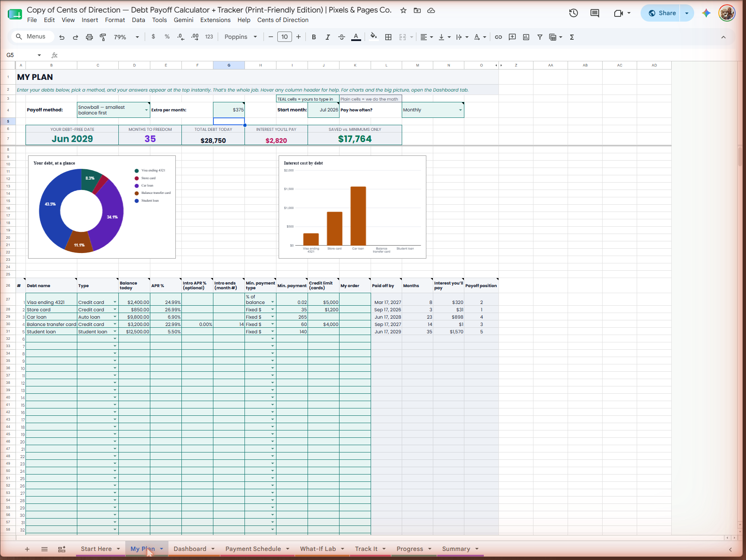
Task: Decrease decimal places
Action: (181, 37)
